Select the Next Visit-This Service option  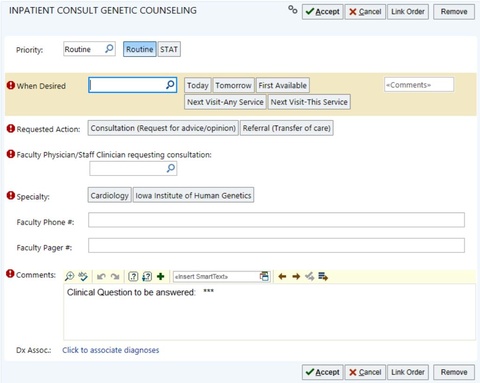pos(309,102)
